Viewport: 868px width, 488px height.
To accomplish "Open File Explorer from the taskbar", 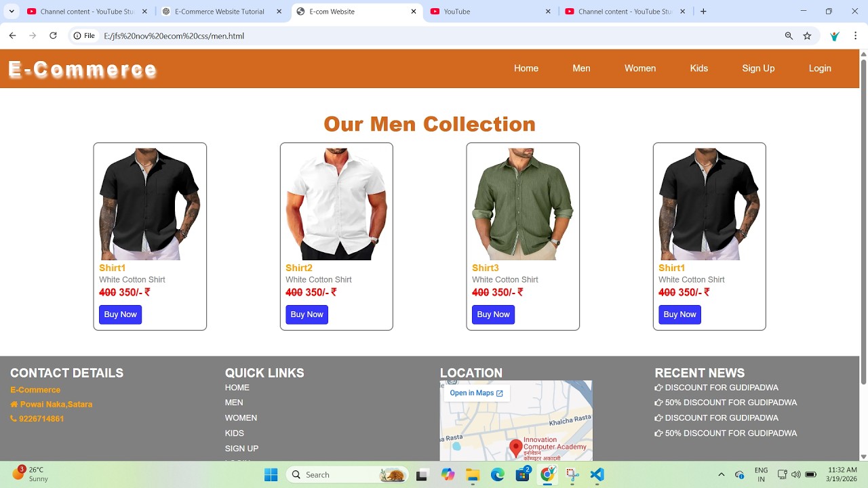I will [x=473, y=474].
